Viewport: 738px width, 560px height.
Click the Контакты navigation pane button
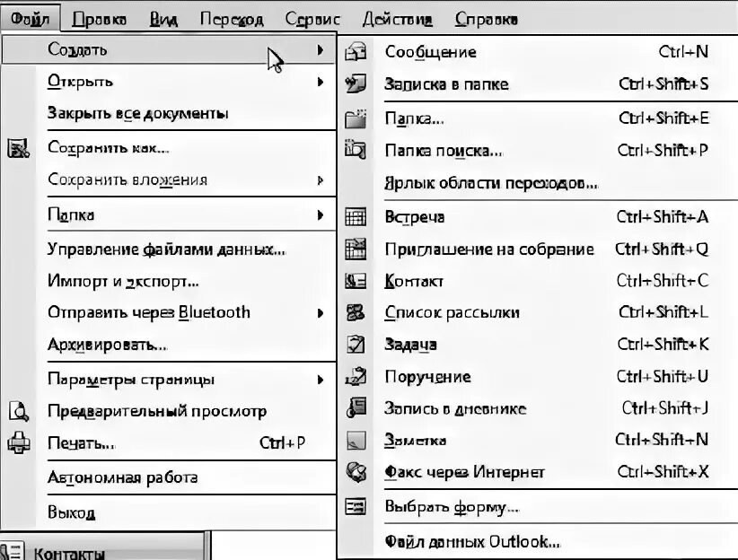pyautogui.click(x=69, y=553)
